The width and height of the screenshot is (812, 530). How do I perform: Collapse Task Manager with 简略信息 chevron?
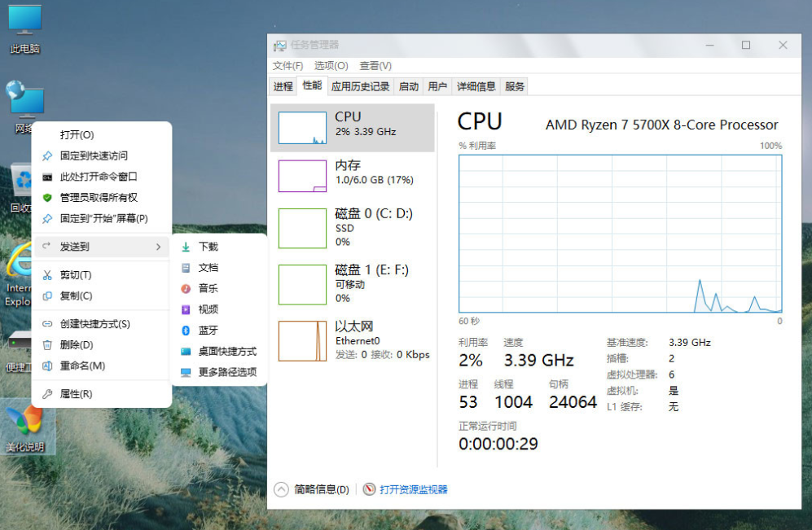pyautogui.click(x=281, y=489)
